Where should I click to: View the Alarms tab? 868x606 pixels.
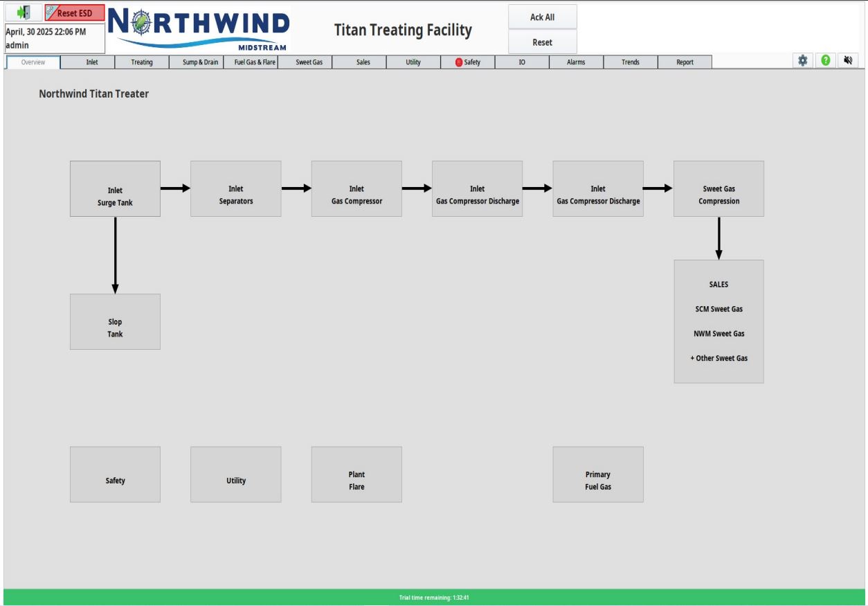click(x=576, y=62)
